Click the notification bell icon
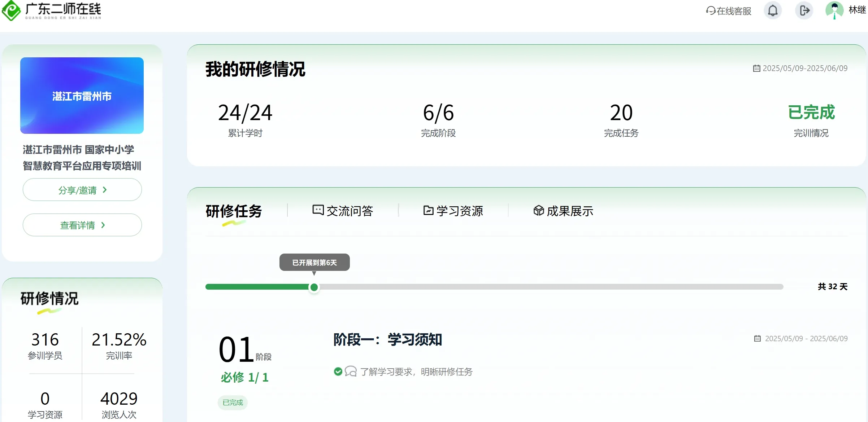Viewport: 868px width, 422px height. [772, 10]
